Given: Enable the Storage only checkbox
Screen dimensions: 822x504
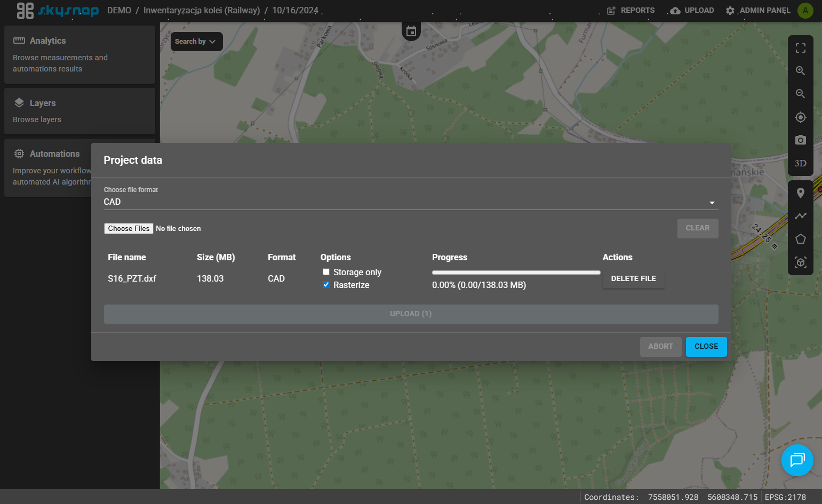Looking at the screenshot, I should pyautogui.click(x=326, y=272).
